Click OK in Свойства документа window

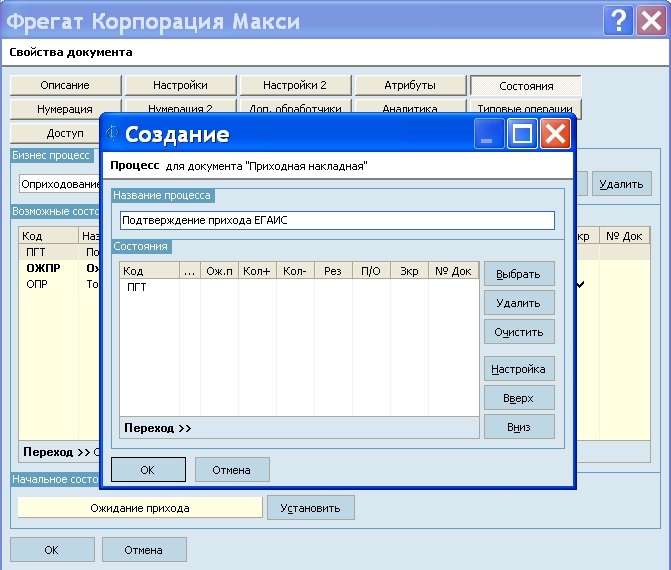52,549
